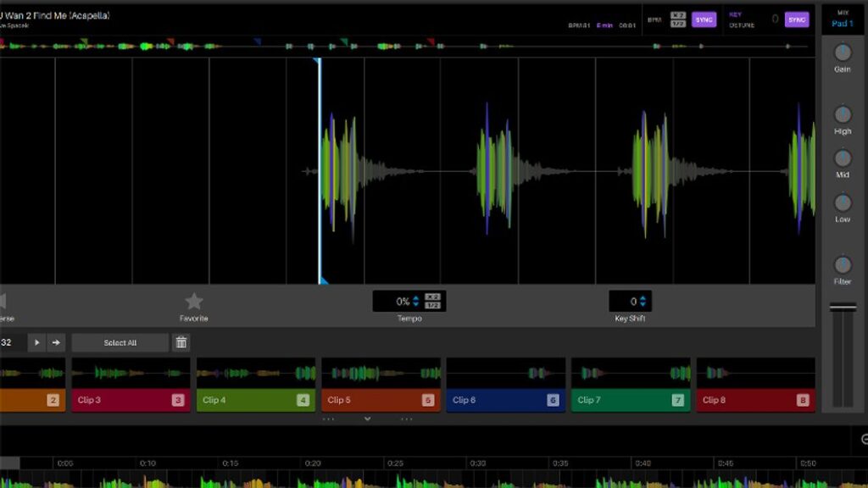Viewport: 868px width, 488px height.
Task: Click the 0:20 mark on bottom timeline
Action: point(313,463)
